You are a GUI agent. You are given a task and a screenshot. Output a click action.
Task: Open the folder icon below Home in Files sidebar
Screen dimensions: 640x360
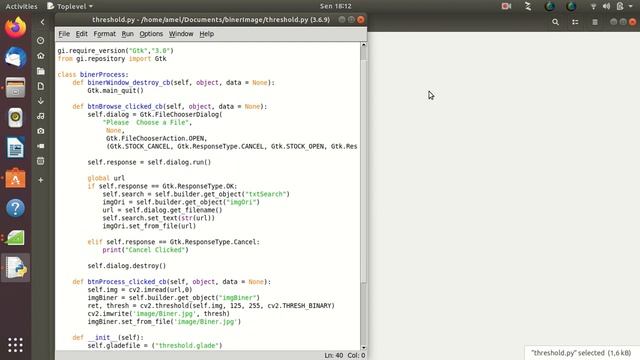40,71
